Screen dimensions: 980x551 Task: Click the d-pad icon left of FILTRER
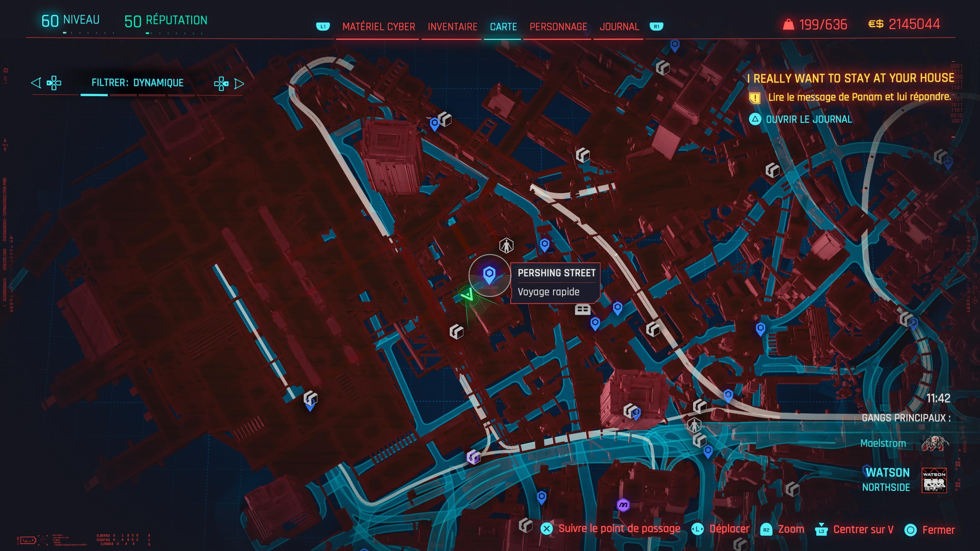tap(54, 83)
